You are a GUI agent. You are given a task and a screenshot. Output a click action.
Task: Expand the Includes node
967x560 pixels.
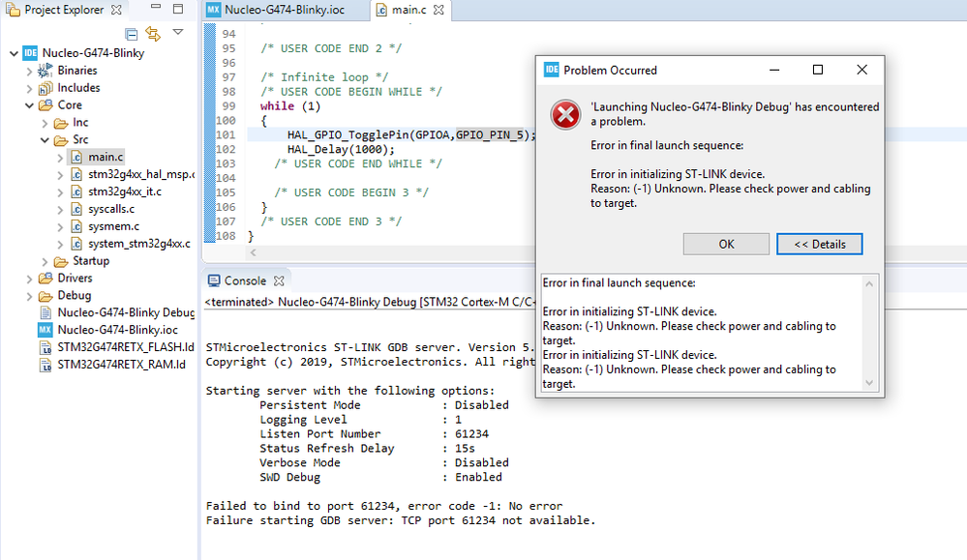(29, 88)
